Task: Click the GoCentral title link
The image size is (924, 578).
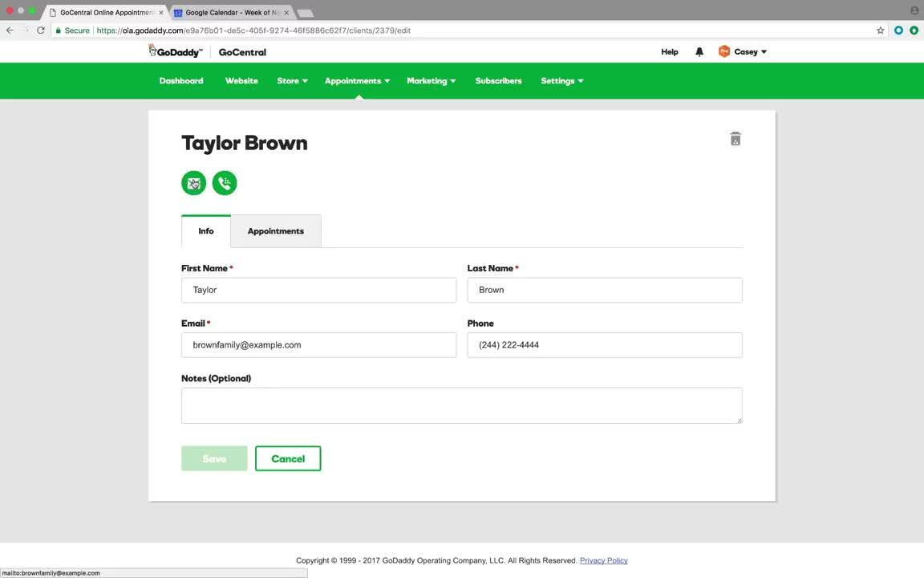Action: click(x=242, y=52)
